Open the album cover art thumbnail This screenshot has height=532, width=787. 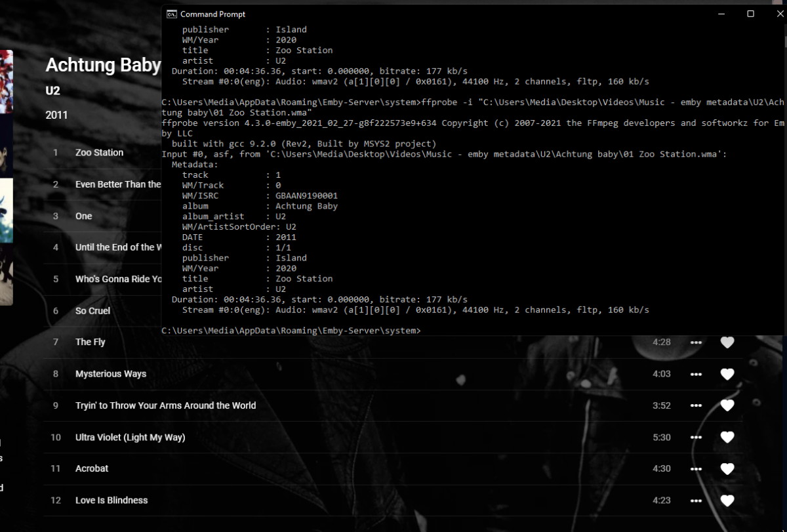(7, 177)
